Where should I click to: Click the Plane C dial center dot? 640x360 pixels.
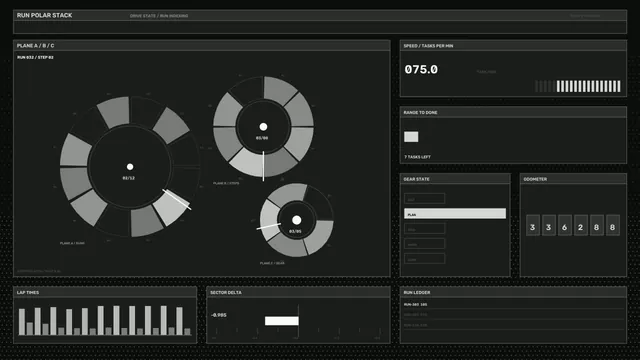(297, 220)
